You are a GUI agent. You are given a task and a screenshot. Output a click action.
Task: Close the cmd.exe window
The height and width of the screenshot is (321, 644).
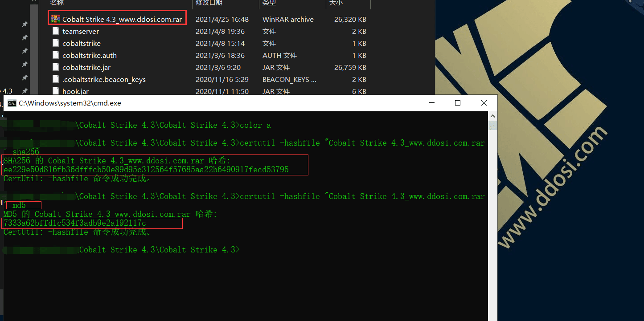[x=484, y=103]
